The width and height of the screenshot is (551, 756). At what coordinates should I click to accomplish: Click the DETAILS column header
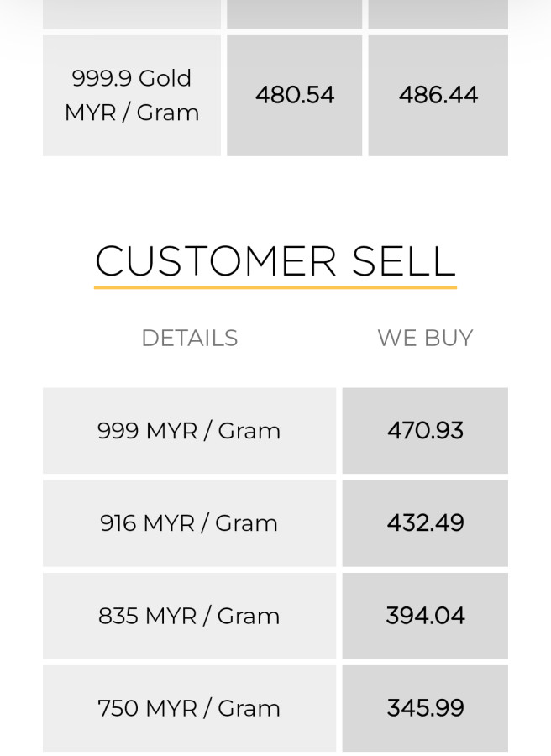point(190,338)
